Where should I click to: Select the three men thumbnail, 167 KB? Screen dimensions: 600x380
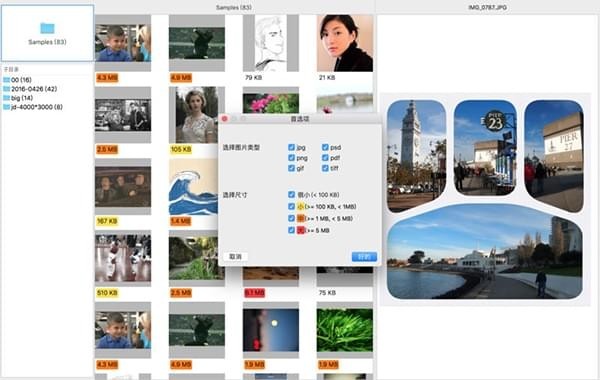pyautogui.click(x=123, y=187)
